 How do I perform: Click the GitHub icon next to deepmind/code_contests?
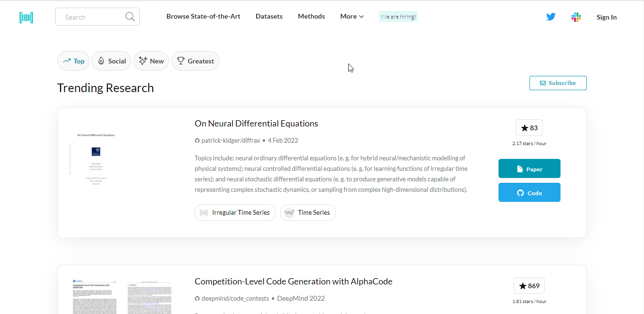pos(197,298)
